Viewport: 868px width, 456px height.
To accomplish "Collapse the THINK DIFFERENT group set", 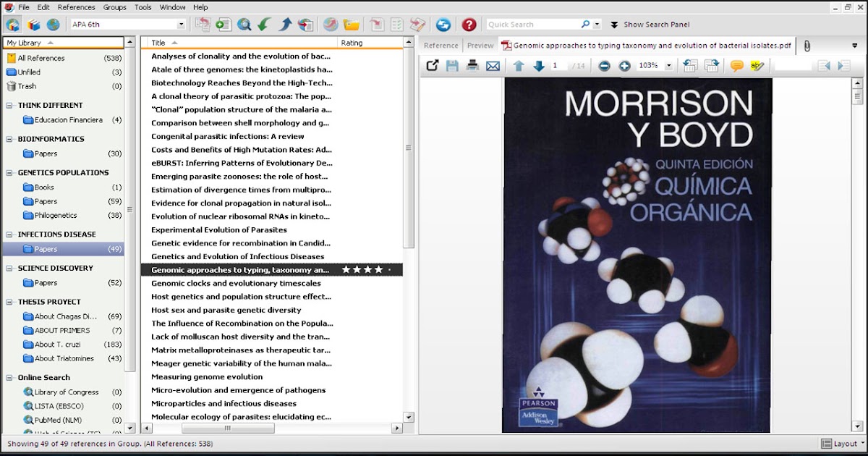I will click(x=10, y=106).
